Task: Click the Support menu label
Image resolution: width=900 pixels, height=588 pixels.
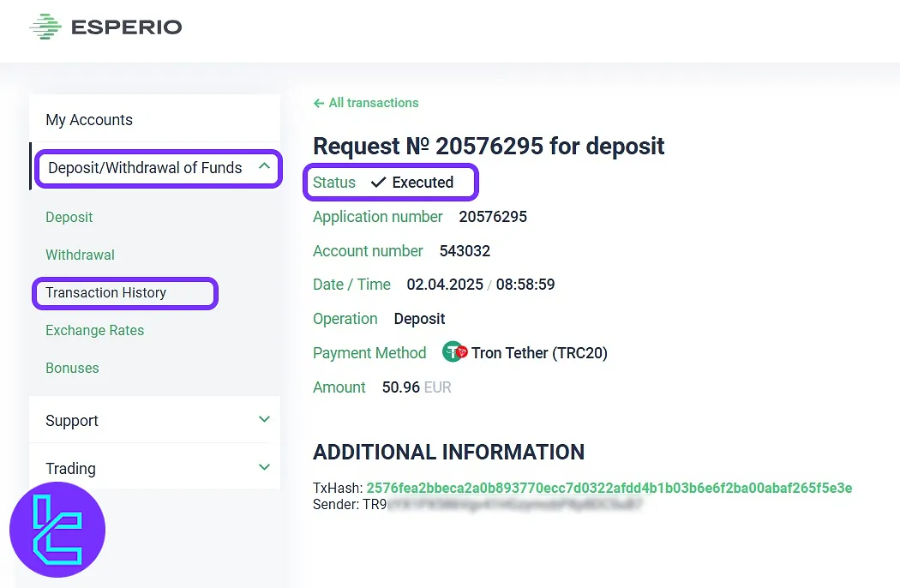Action: [72, 421]
